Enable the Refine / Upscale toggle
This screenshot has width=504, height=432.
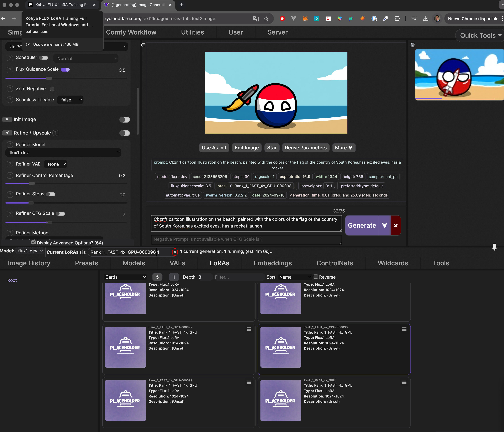pyautogui.click(x=124, y=133)
